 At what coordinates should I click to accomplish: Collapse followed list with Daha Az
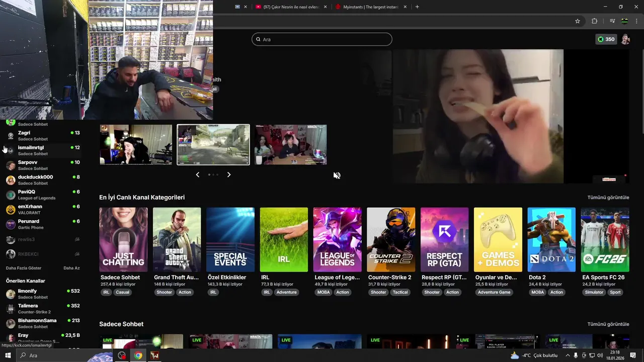pyautogui.click(x=71, y=268)
